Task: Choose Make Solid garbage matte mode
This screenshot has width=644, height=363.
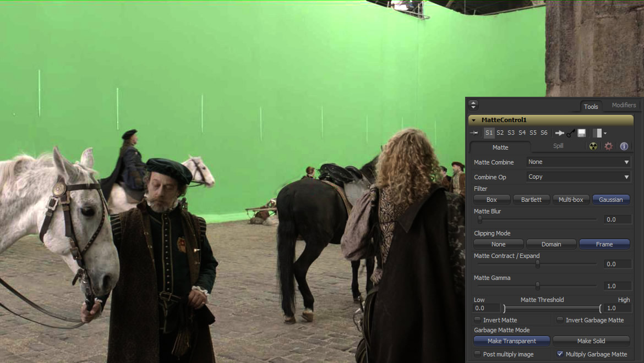Action: (591, 340)
